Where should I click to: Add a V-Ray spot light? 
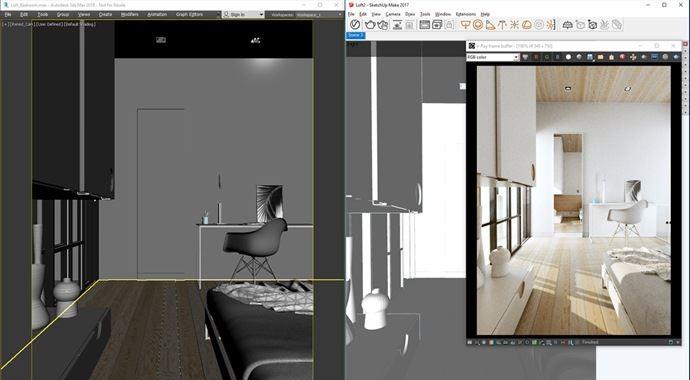(x=490, y=25)
